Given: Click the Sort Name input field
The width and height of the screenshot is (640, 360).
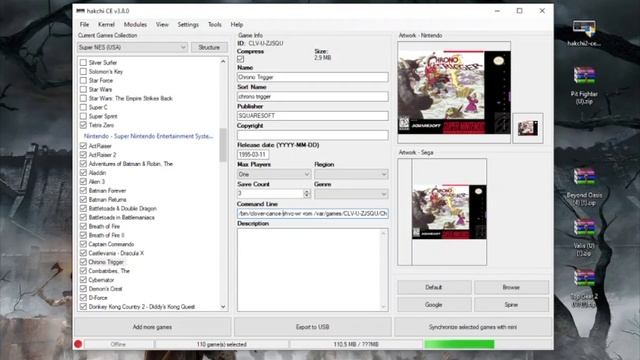Looking at the screenshot, I should pyautogui.click(x=313, y=96).
